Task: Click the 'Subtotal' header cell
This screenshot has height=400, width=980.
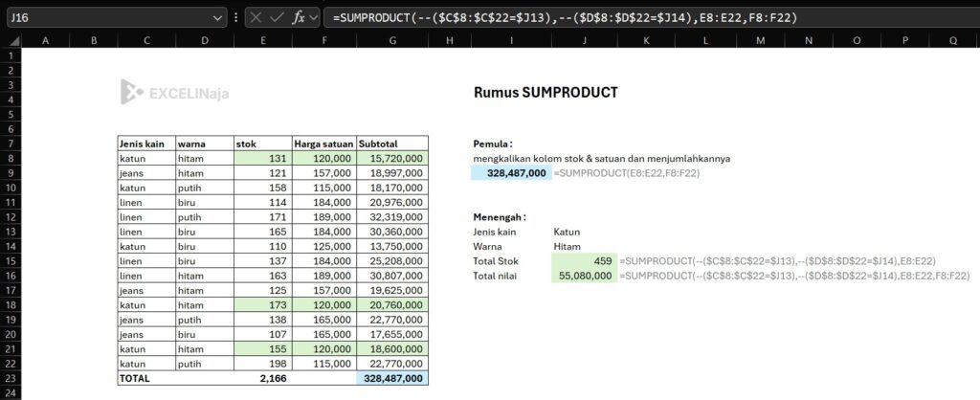Action: point(391,144)
